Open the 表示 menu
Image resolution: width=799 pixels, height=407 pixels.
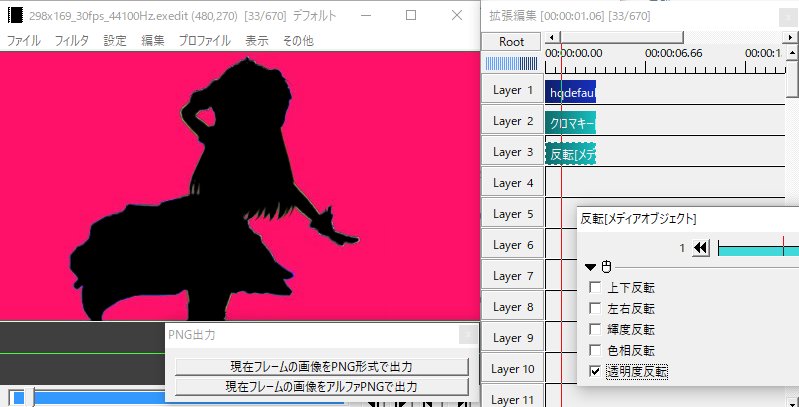tap(257, 41)
